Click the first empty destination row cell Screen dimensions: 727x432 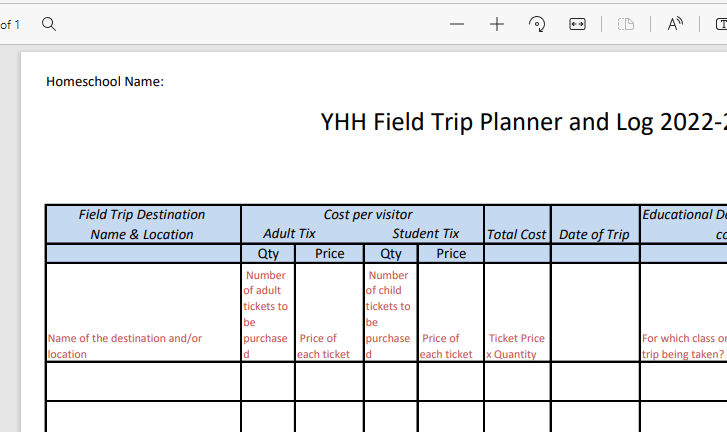(142, 381)
